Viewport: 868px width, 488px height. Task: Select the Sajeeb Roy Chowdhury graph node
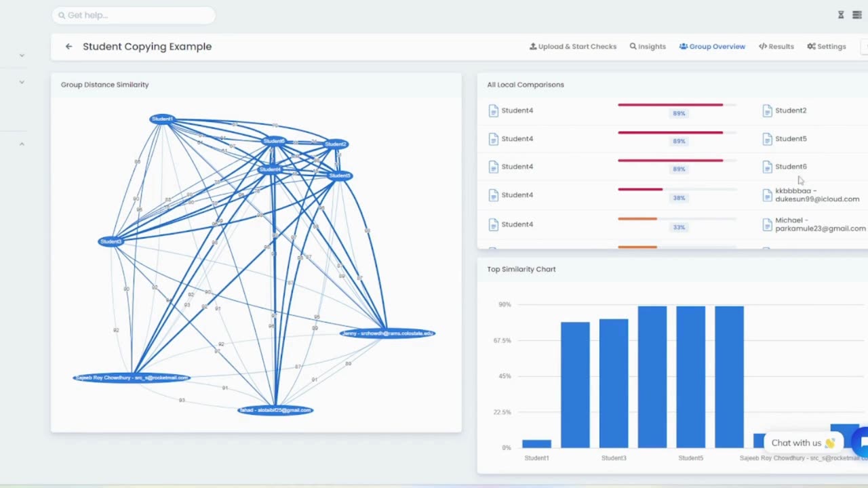[x=132, y=378]
